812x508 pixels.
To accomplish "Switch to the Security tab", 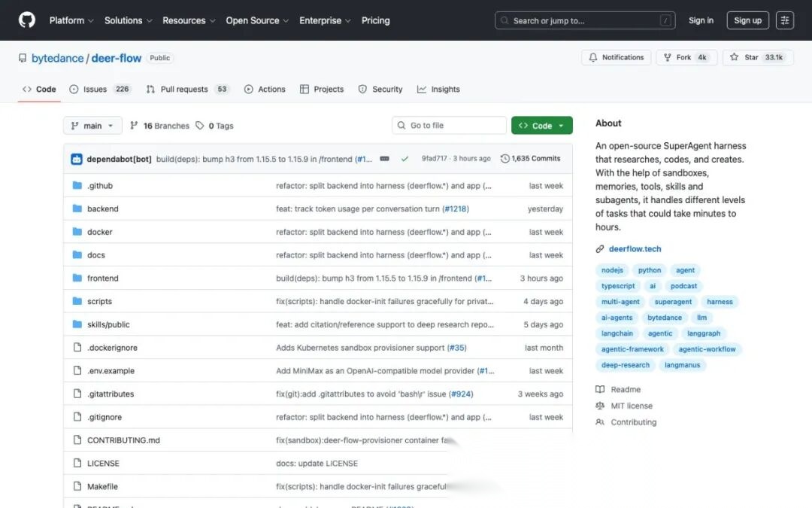I will tap(380, 89).
